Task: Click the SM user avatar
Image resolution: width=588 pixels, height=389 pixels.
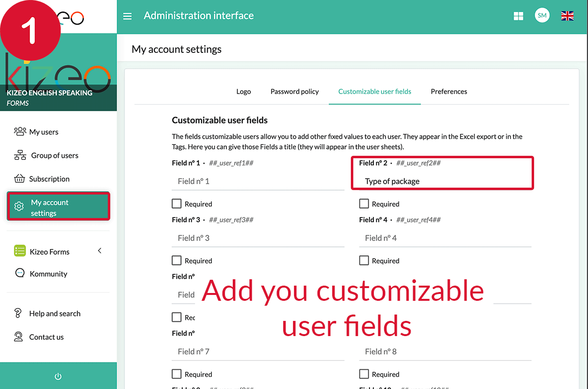Action: pyautogui.click(x=542, y=16)
